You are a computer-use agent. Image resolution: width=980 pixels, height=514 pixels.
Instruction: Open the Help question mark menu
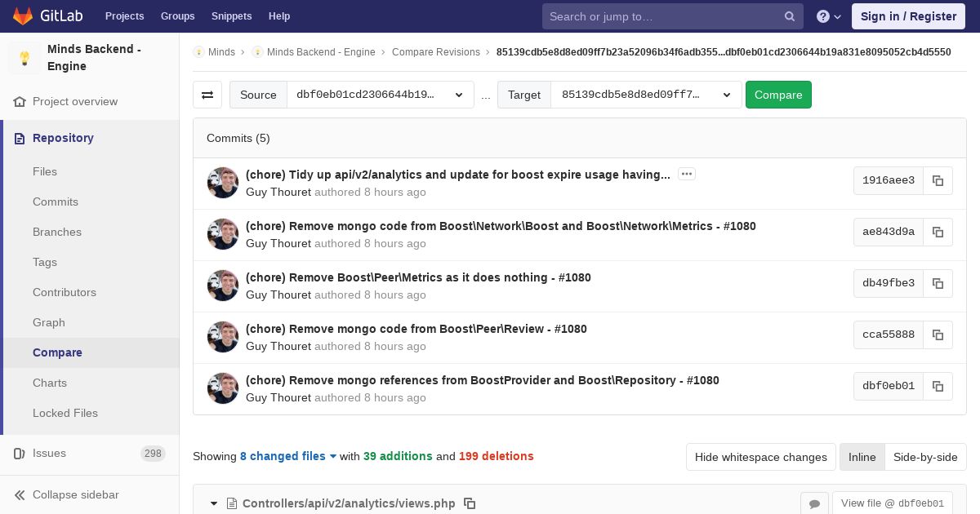[x=828, y=16]
